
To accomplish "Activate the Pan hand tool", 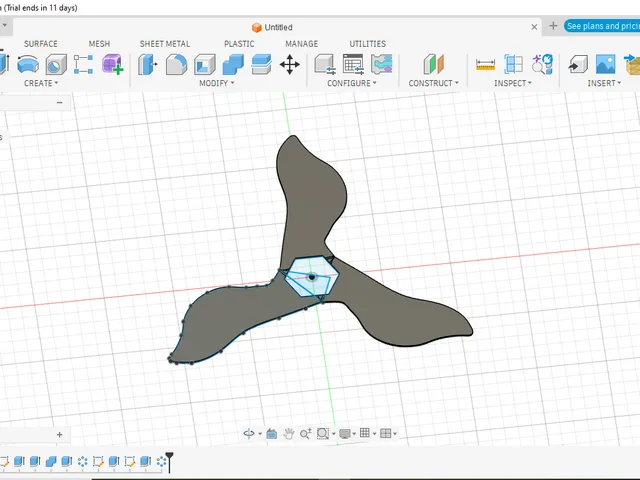I will click(x=289, y=433).
